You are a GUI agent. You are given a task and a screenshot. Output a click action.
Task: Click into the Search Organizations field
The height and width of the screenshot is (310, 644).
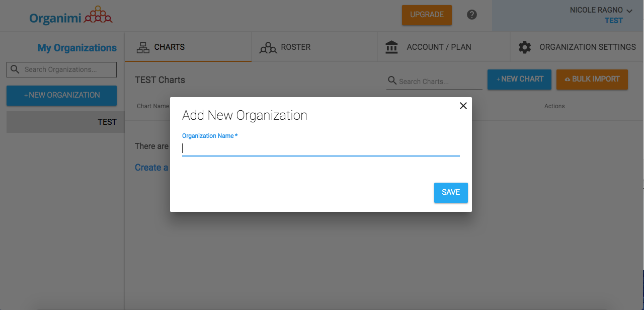(61, 69)
